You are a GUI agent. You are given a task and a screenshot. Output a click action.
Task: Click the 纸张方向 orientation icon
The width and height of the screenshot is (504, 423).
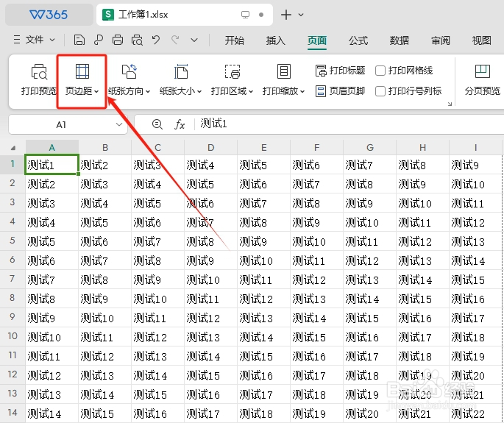click(129, 71)
